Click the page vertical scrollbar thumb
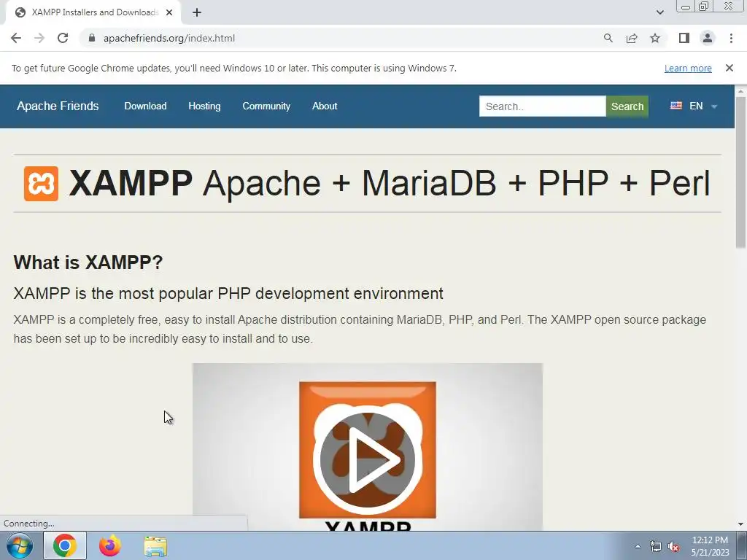The width and height of the screenshot is (747, 560). (x=740, y=171)
